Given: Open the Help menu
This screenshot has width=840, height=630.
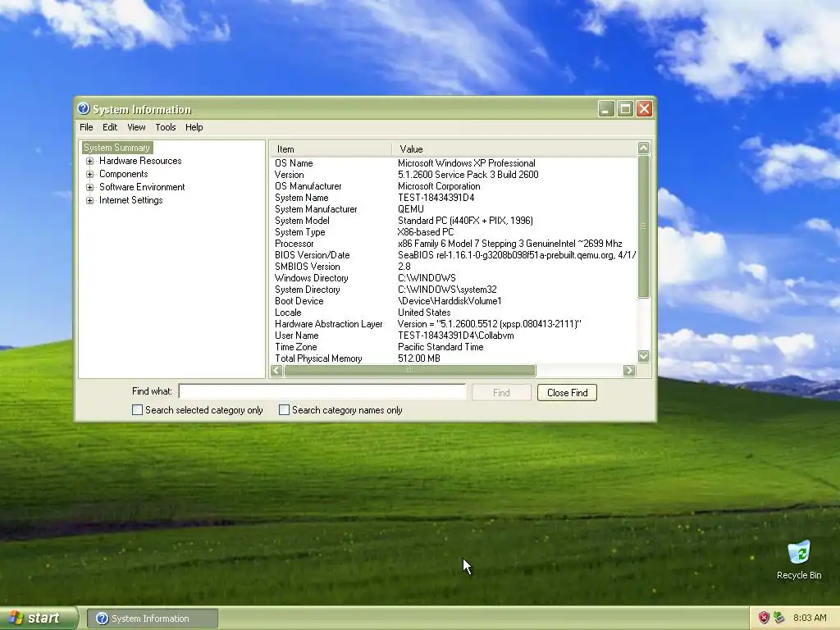Looking at the screenshot, I should [194, 127].
